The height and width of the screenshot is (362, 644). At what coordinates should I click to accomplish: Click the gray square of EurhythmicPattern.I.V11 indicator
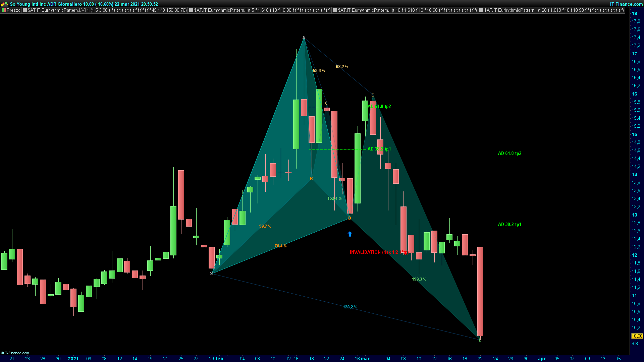click(25, 10)
